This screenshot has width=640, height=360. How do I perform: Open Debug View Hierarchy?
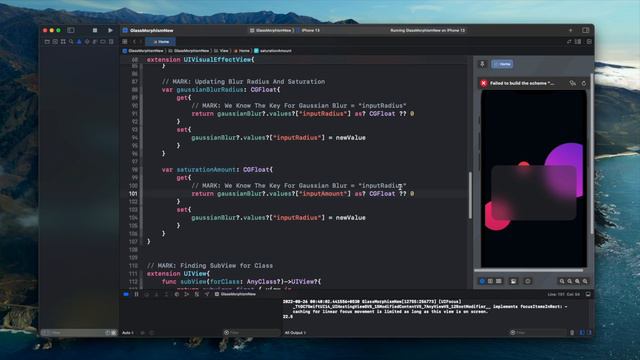[177, 294]
